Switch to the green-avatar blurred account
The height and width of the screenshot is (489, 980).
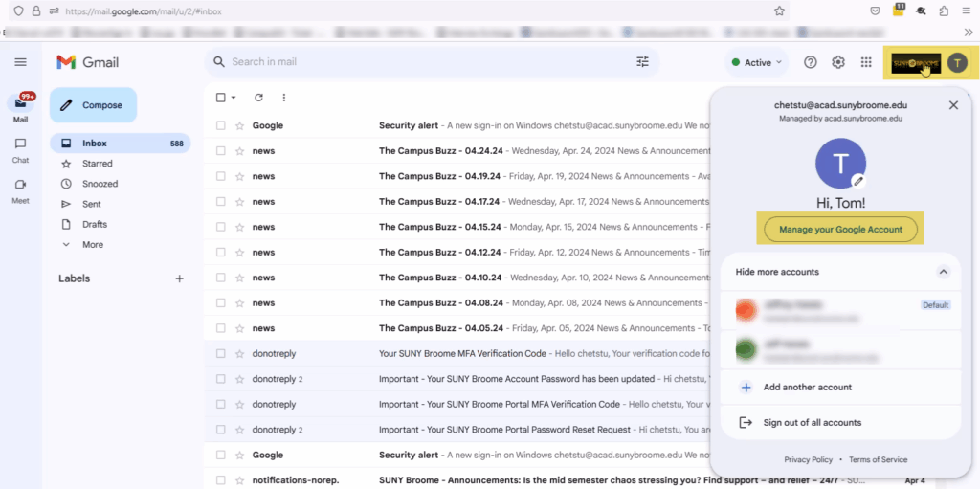(840, 350)
